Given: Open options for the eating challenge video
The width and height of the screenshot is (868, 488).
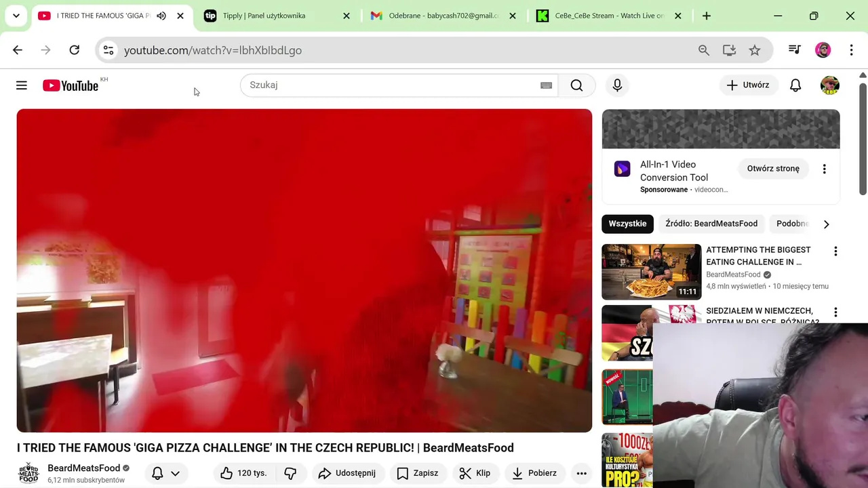Looking at the screenshot, I should pyautogui.click(x=835, y=251).
